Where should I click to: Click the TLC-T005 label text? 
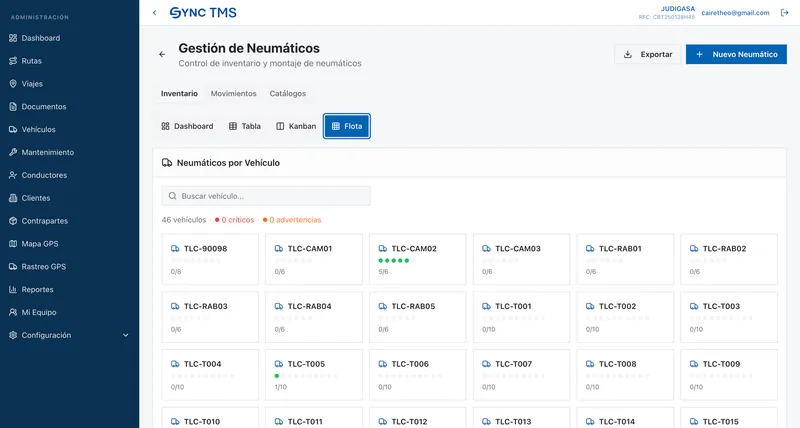point(306,364)
